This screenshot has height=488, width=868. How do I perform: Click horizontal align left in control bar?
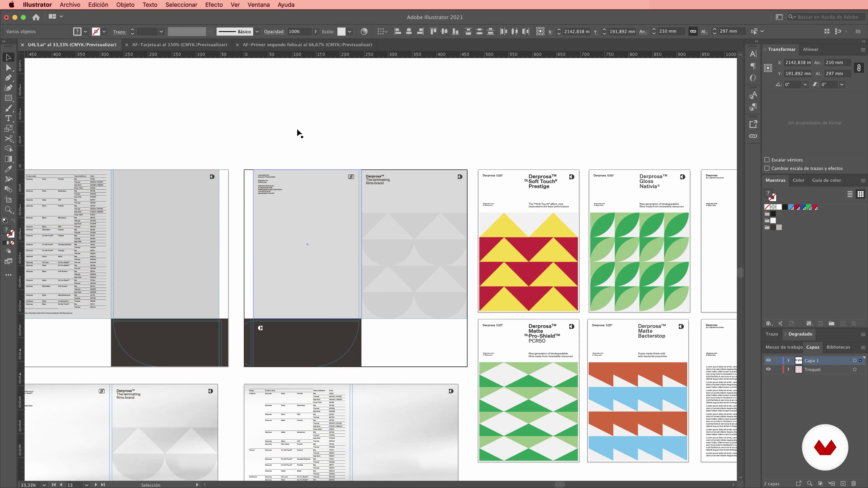point(398,31)
